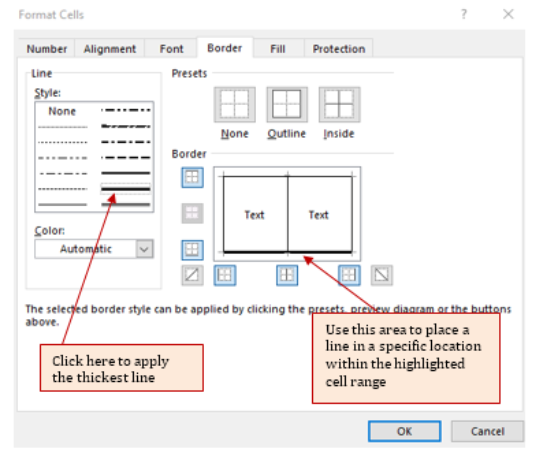Click the OK button
This screenshot has width=541, height=454.
(x=404, y=431)
